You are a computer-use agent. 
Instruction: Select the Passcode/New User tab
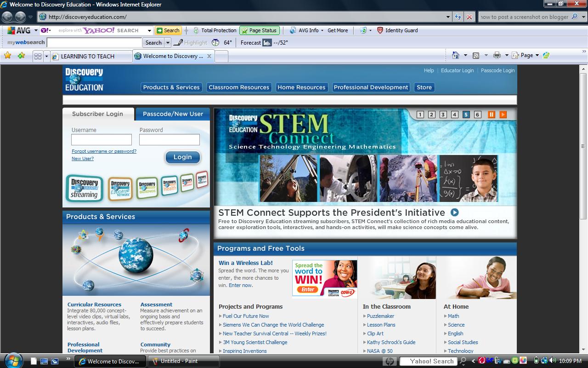(x=173, y=114)
